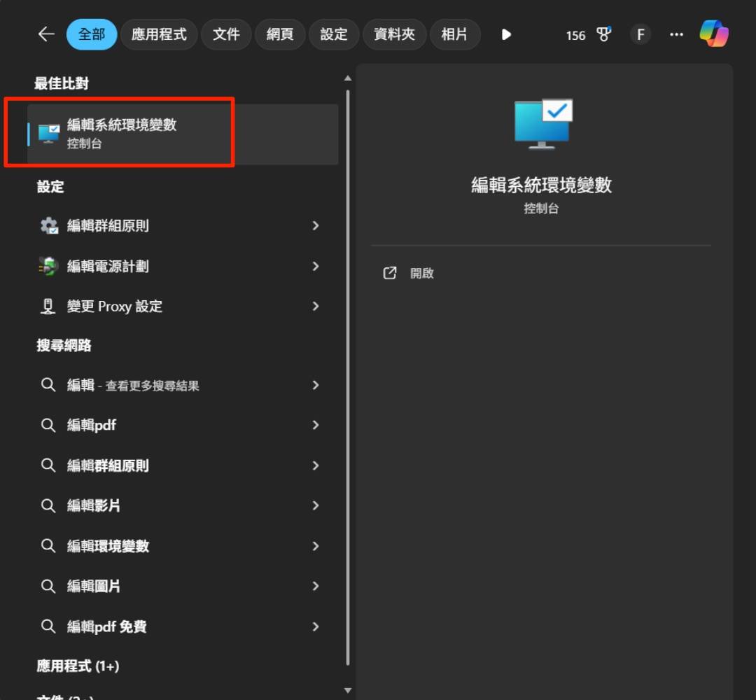Image resolution: width=756 pixels, height=700 pixels.
Task: Expand the 編輯pdf web search chevron
Action: [x=316, y=425]
